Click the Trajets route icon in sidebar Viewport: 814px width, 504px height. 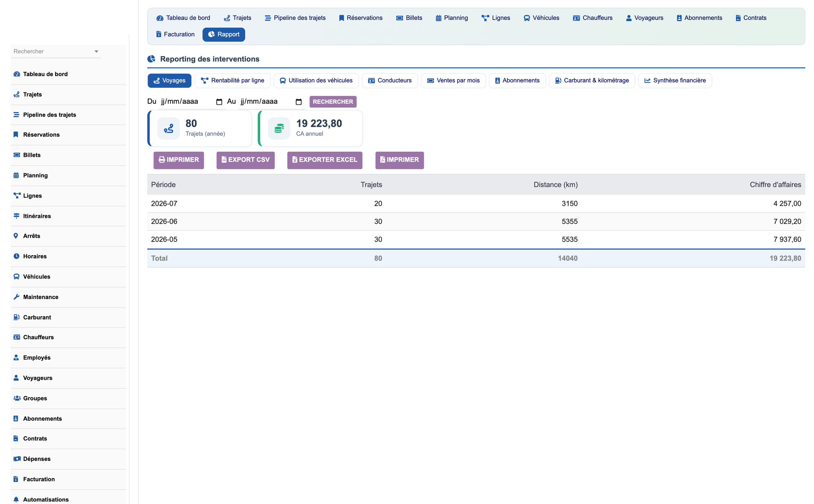[x=17, y=95]
